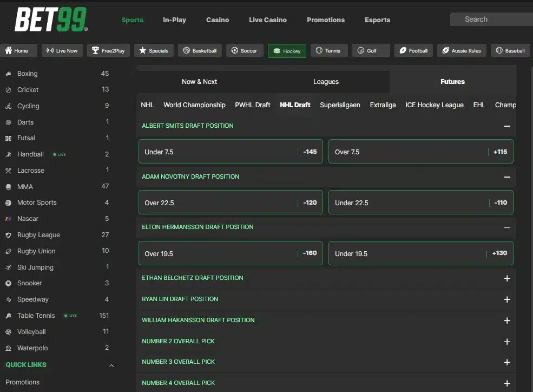Click the Rugby League shield icon
The height and width of the screenshot is (392, 533).
pos(9,236)
